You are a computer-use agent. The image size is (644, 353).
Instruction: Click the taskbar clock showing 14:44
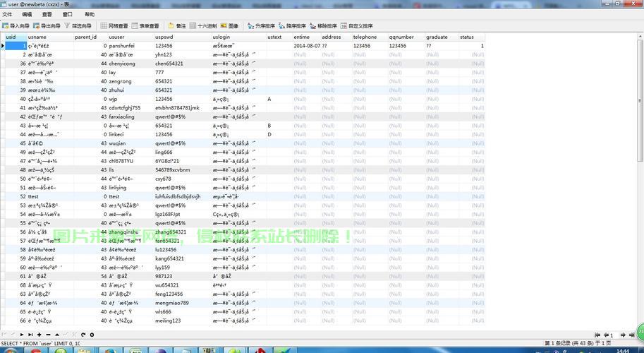[x=623, y=351]
